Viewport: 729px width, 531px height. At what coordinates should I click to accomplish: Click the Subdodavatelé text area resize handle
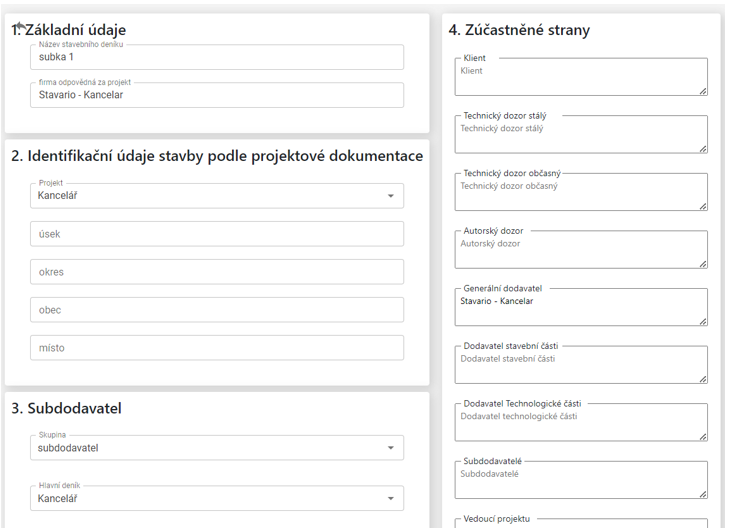(703, 494)
